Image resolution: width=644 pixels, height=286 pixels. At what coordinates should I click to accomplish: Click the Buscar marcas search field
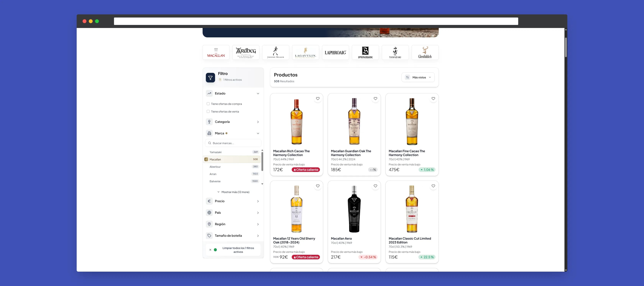pos(233,143)
